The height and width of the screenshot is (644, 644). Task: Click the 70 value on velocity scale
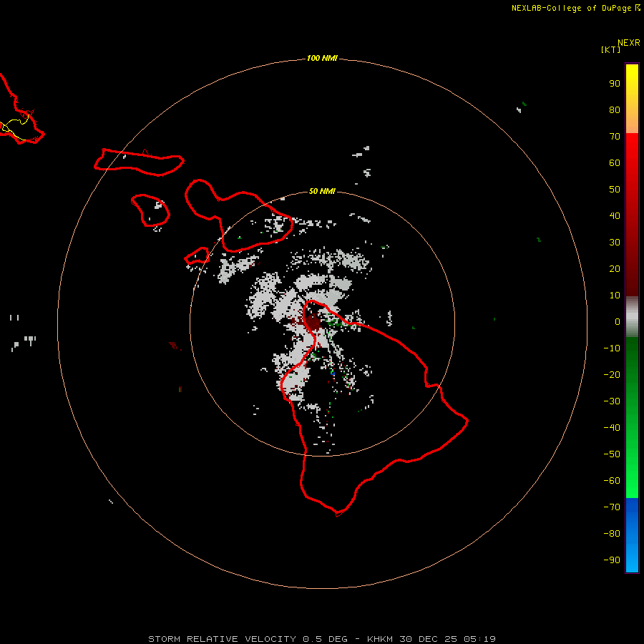point(615,137)
